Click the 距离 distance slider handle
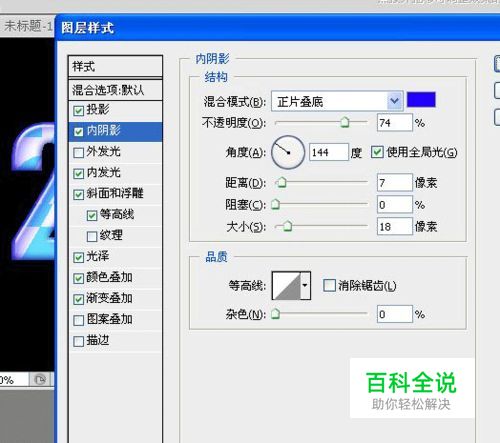This screenshot has width=500, height=443. point(282,182)
